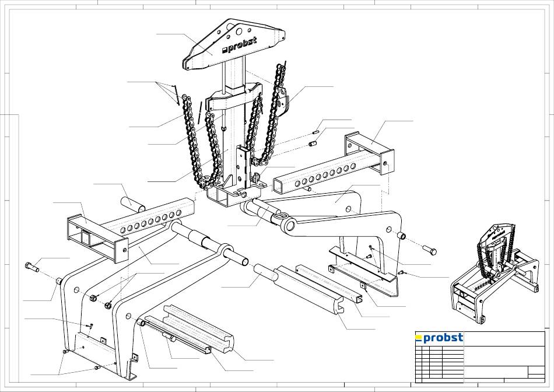554x392 pixels.
Task: Click the probst lettering on the top lifting plate
Action: tap(239, 45)
